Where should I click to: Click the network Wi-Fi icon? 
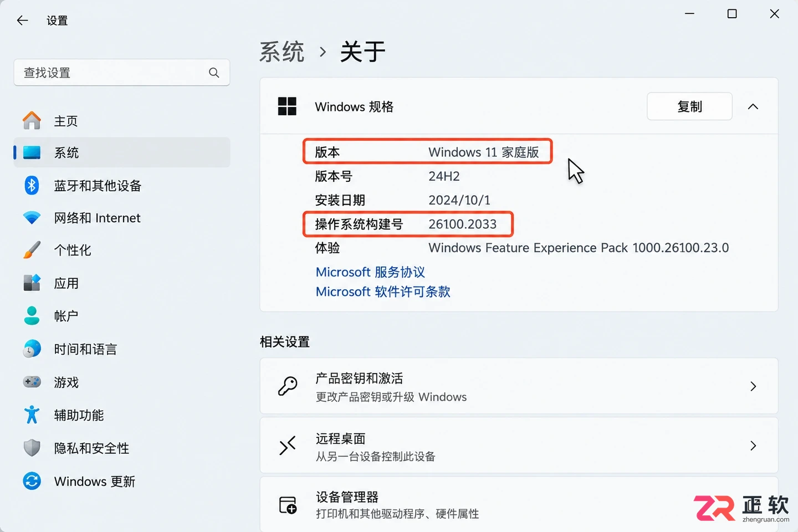tap(32, 218)
